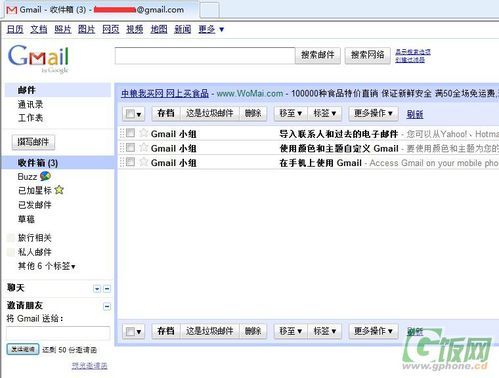Image resolution: width=499 pixels, height=378 pixels.
Task: Open 日历 from the top navigation
Action: tap(15, 29)
